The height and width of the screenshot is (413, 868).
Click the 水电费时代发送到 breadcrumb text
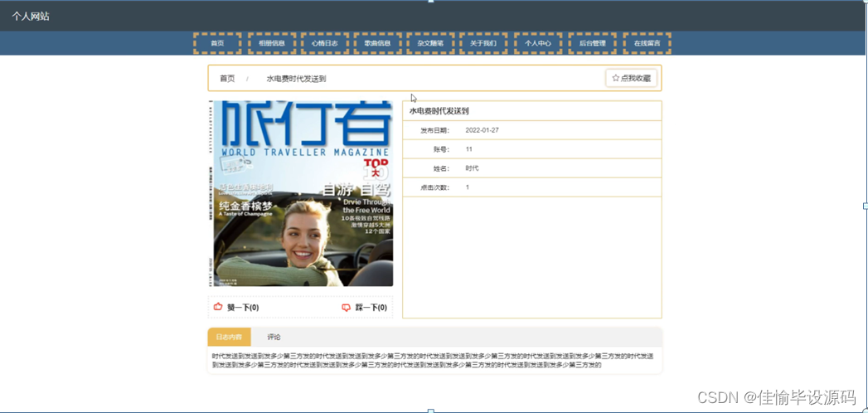[296, 79]
